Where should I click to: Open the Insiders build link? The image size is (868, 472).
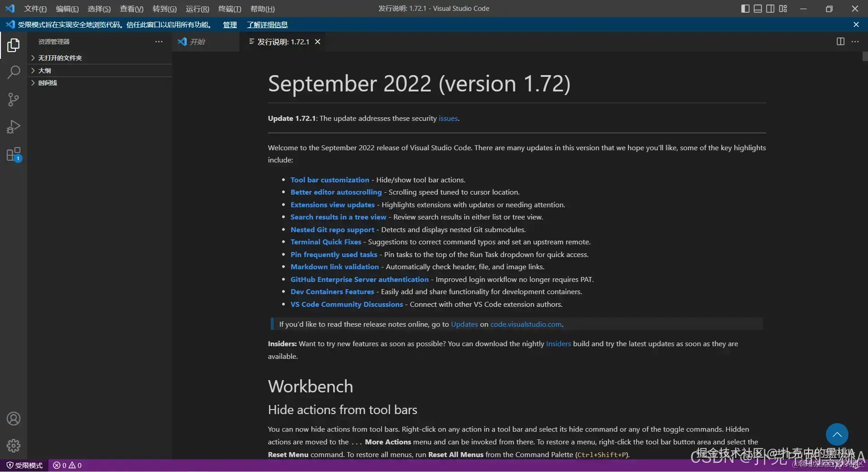coord(558,343)
